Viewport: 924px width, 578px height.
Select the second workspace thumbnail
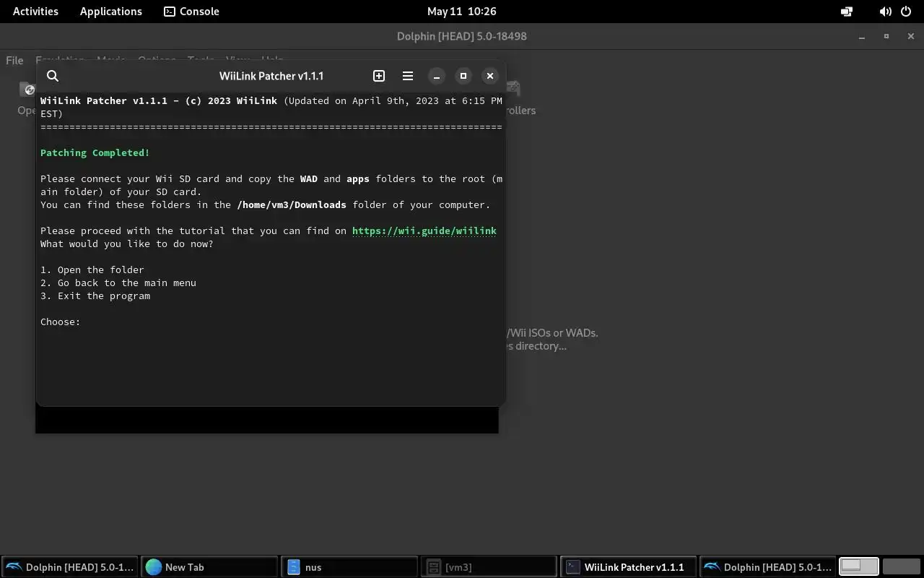coord(902,566)
